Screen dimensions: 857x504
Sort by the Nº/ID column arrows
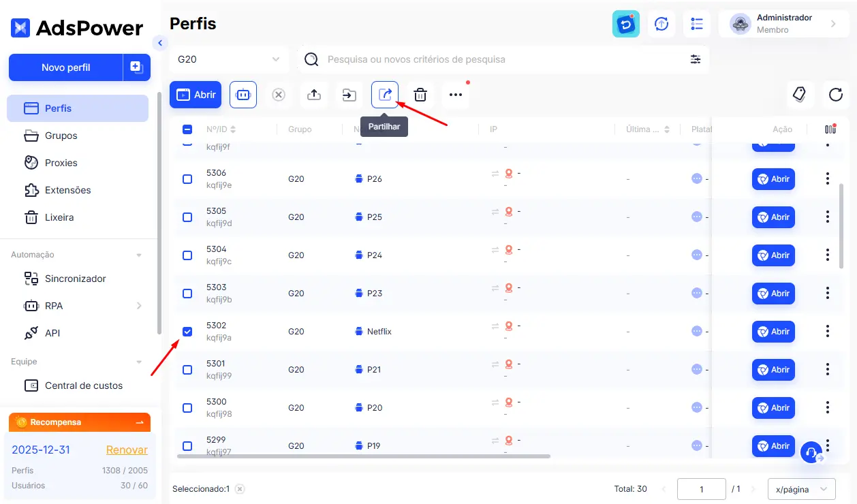tap(233, 129)
